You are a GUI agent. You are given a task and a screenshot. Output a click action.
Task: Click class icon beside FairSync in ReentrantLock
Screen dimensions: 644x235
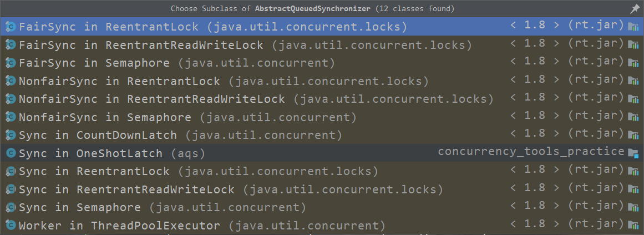tap(10, 27)
